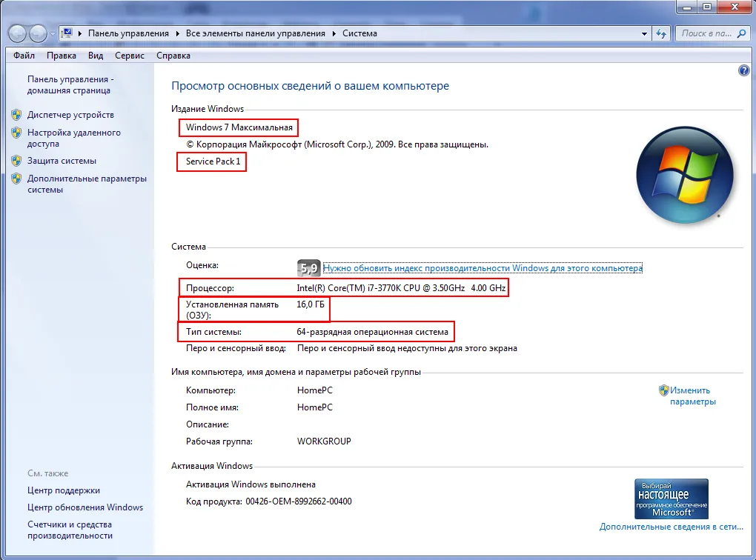Image resolution: width=756 pixels, height=560 pixels.
Task: Open Центр обновления Windows link
Action: coord(85,507)
